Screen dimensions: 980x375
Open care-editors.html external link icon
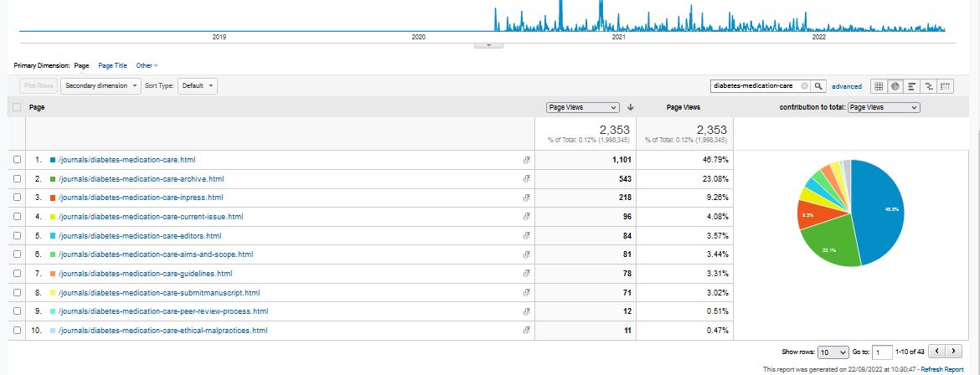(x=526, y=235)
